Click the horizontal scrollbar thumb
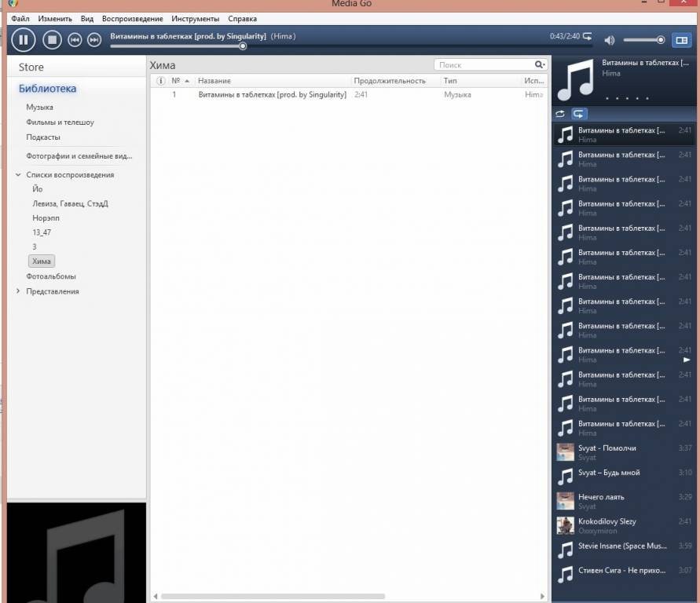The image size is (700, 603). click(273, 596)
